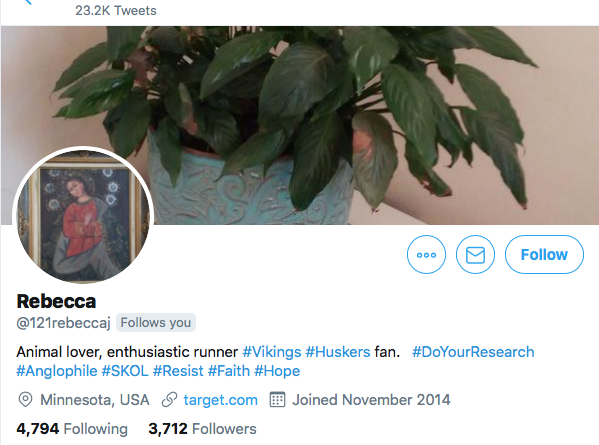This screenshot has width=599, height=445.
Task: Click the #DoYourResearch hashtag
Action: click(473, 352)
